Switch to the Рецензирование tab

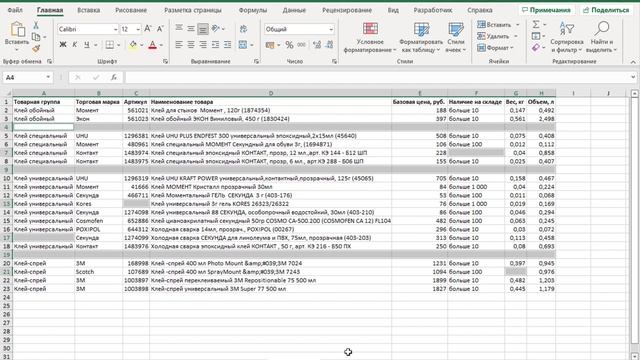tap(347, 10)
